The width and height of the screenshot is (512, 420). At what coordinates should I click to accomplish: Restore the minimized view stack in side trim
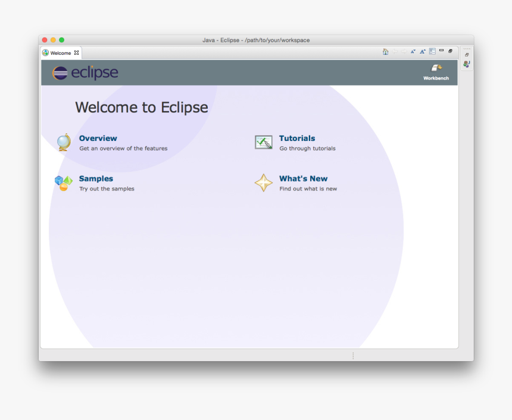pyautogui.click(x=467, y=55)
